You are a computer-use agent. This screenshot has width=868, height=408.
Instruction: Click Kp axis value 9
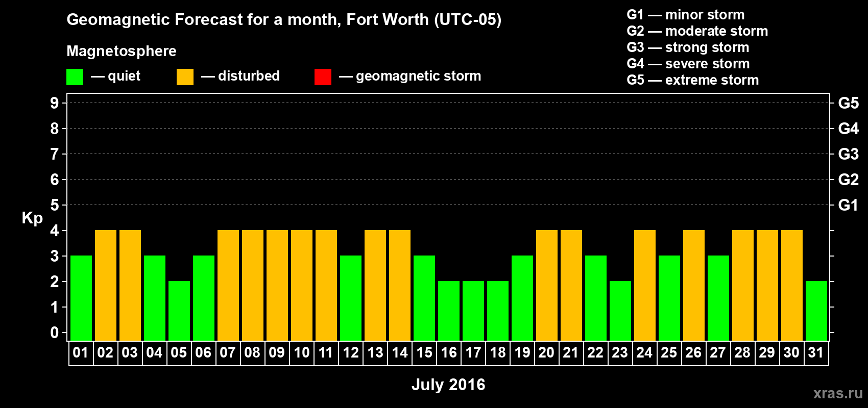[55, 104]
